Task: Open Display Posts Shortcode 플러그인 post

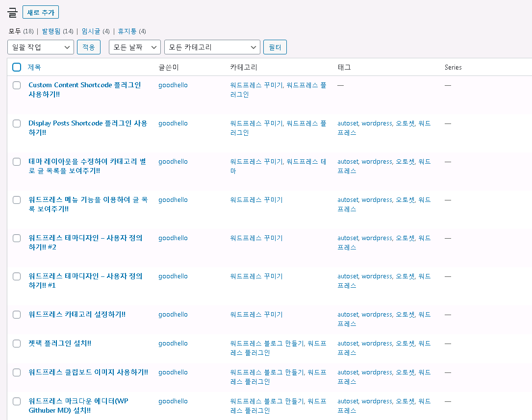Action: coord(88,128)
